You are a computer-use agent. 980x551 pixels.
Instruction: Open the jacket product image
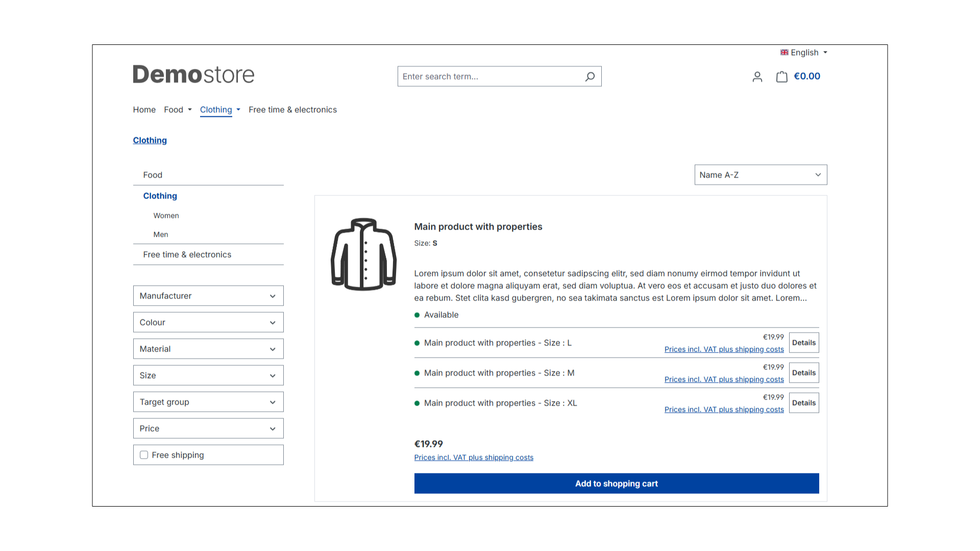pos(364,254)
